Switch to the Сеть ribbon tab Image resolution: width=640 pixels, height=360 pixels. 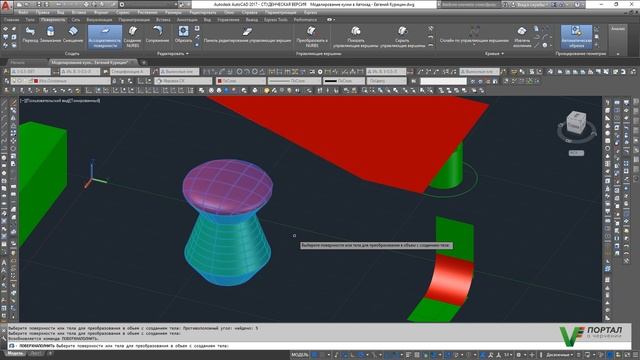pyautogui.click(x=76, y=20)
